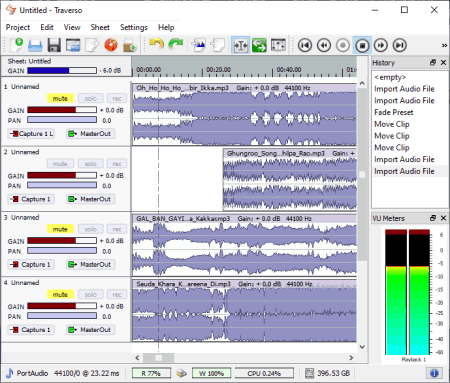
Task: Click the import audio picture icon
Action: click(x=199, y=45)
